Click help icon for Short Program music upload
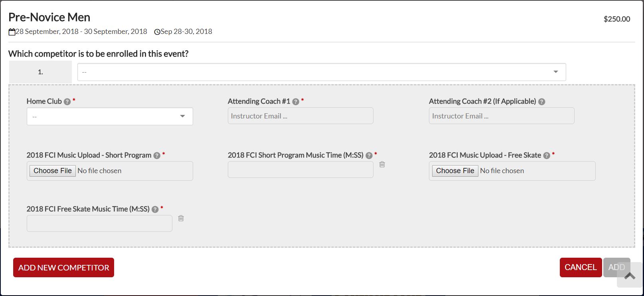Screen dimensions: 644x296 [x=157, y=156]
